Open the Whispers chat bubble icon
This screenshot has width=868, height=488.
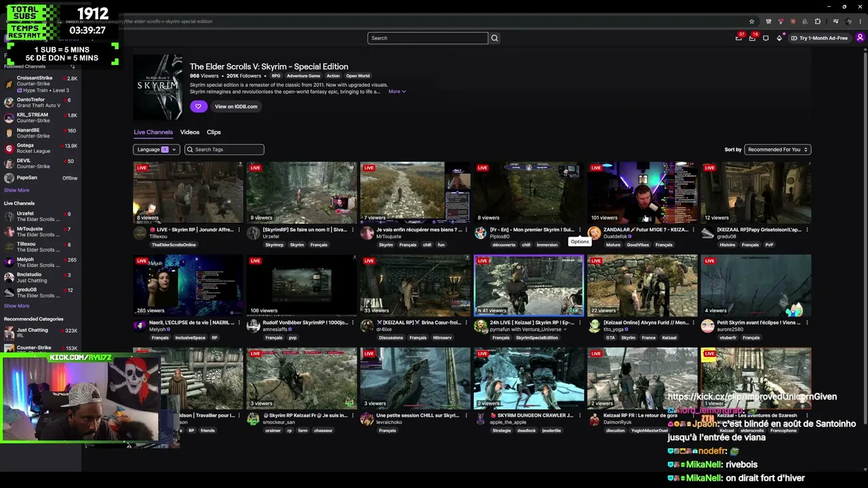pyautogui.click(x=766, y=38)
